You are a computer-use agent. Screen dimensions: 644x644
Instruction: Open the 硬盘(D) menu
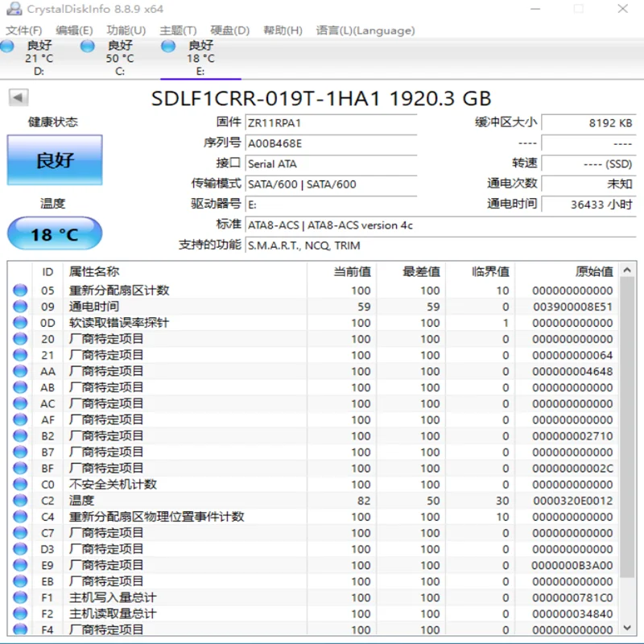(x=230, y=31)
